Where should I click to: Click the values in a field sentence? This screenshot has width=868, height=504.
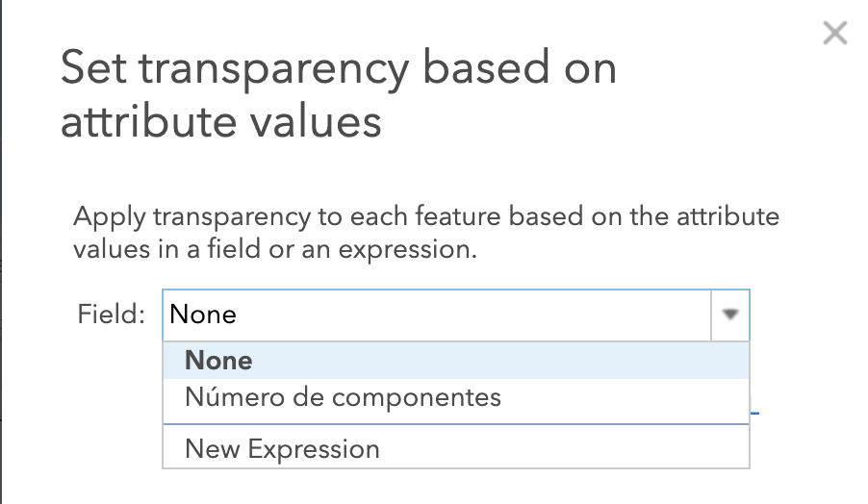[x=274, y=249]
